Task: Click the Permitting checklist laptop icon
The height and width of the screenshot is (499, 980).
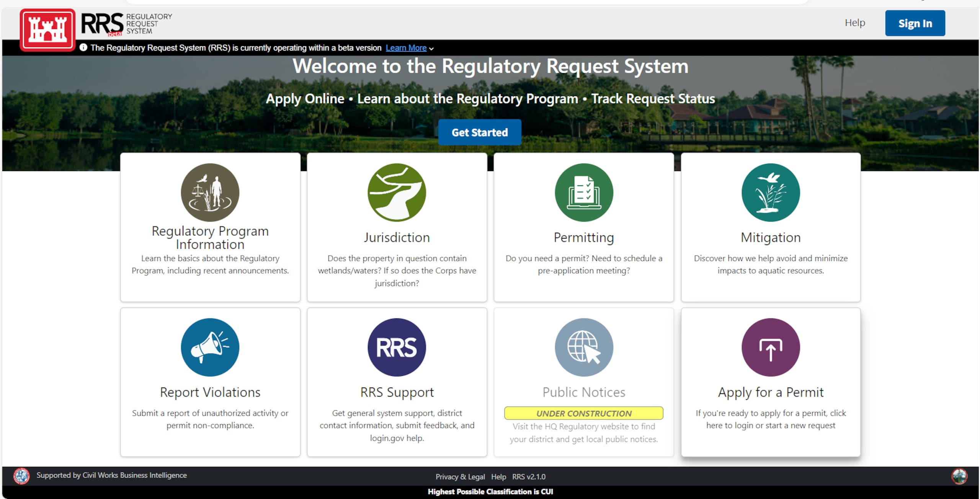Action: click(583, 193)
